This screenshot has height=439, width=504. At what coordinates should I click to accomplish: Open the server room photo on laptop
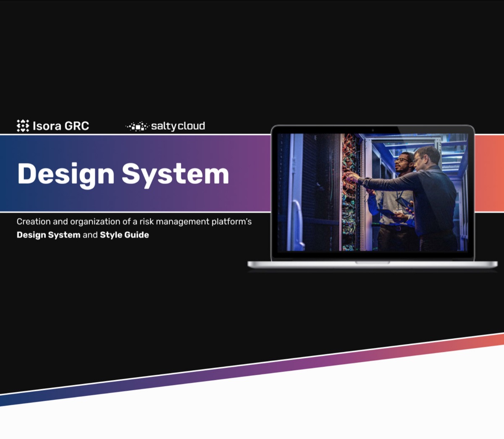[373, 192]
